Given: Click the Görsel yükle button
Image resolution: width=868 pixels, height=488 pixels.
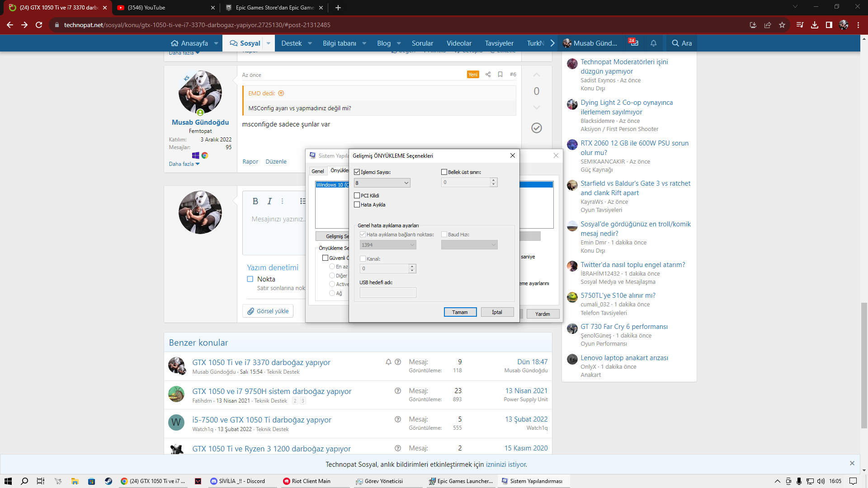Looking at the screenshot, I should (x=268, y=311).
